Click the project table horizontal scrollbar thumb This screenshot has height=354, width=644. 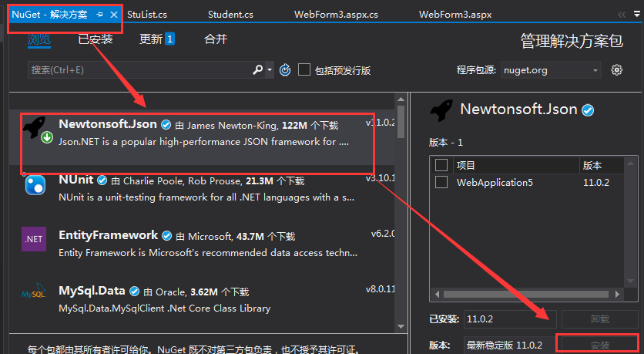[x=525, y=294]
